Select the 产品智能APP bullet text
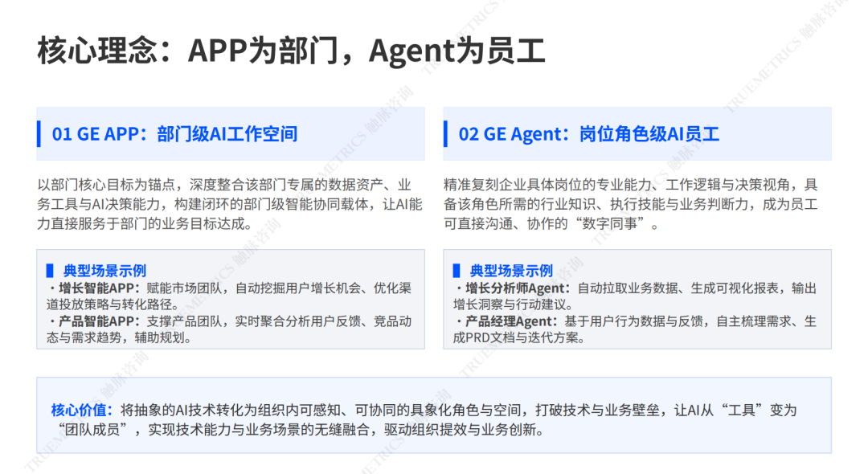Screen dimensions: 868x474 point(229,329)
